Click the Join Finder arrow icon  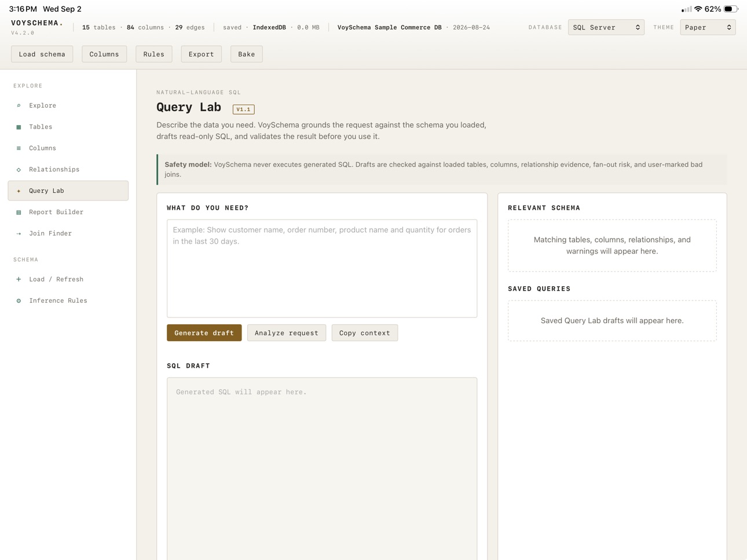(x=19, y=233)
